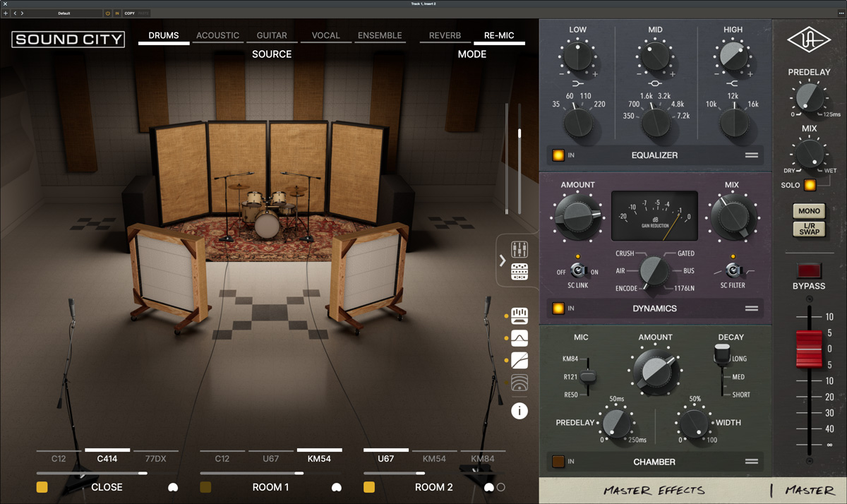The width and height of the screenshot is (847, 504).
Task: Click ROOM 1 cardioid pattern icon
Action: [336, 487]
